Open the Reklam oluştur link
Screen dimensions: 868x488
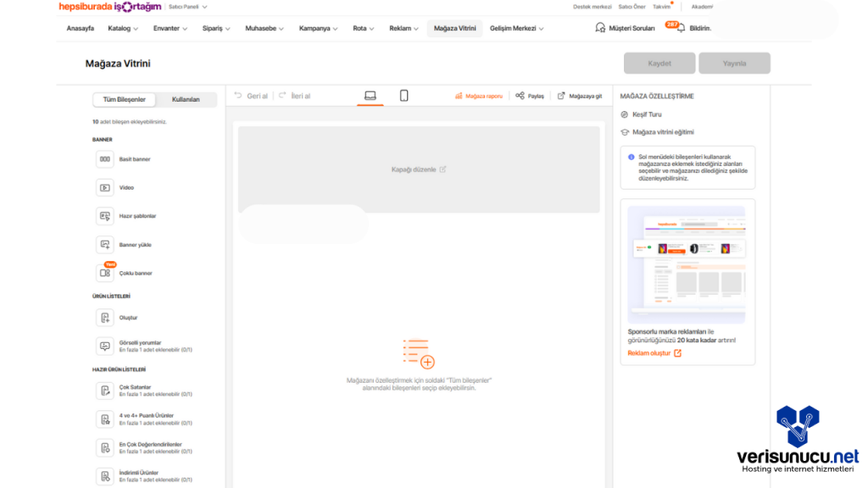click(654, 353)
